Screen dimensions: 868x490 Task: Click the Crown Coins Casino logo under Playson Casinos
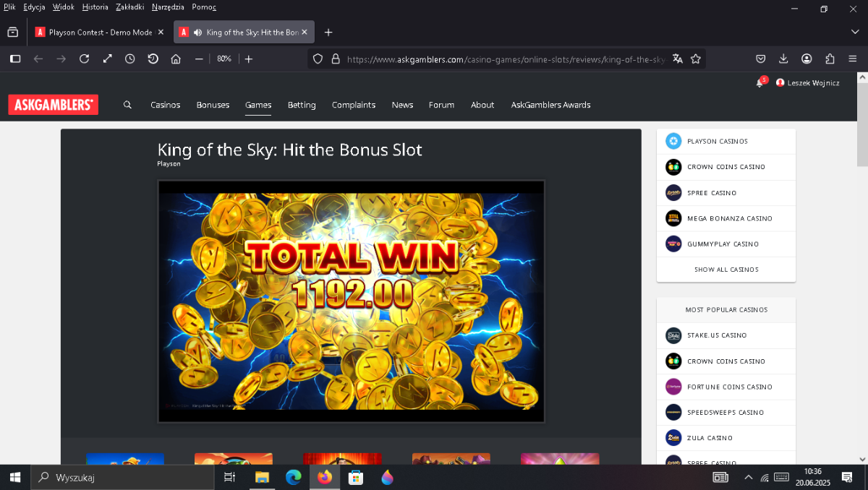[x=673, y=167]
